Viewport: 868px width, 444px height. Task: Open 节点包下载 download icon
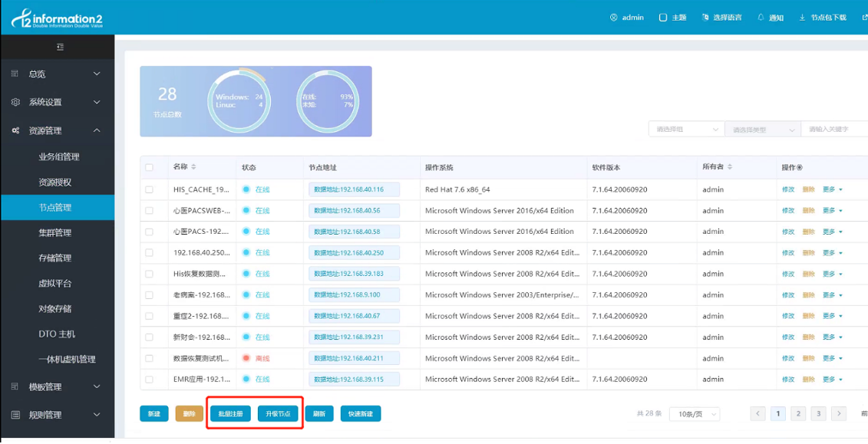[802, 18]
